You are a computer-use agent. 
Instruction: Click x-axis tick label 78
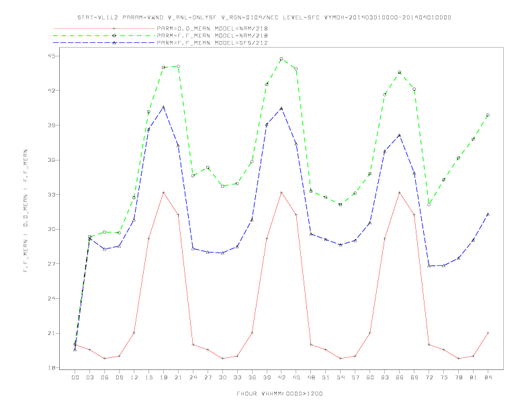click(459, 377)
